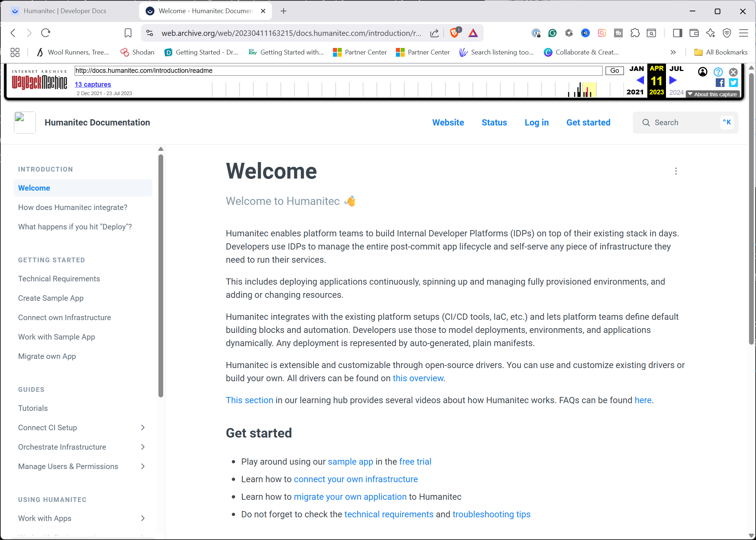This screenshot has height=540, width=756.
Task: Click the Wayback Machine logo
Action: tap(40, 80)
